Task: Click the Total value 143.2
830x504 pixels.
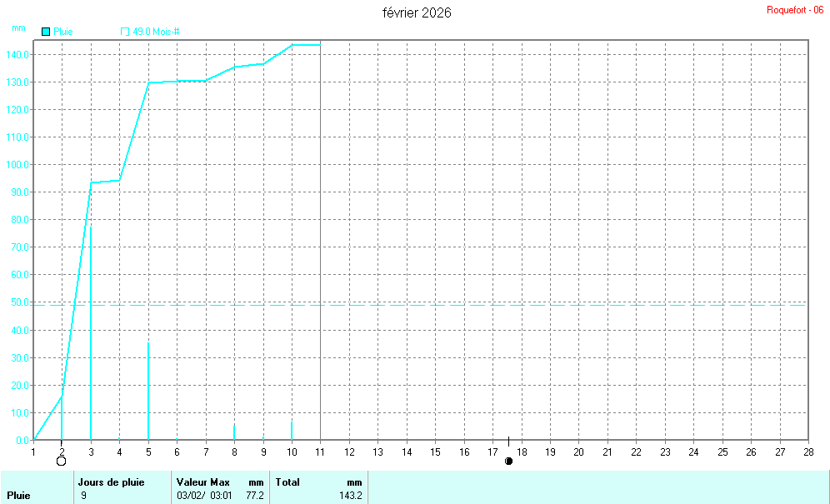Action: (x=350, y=496)
